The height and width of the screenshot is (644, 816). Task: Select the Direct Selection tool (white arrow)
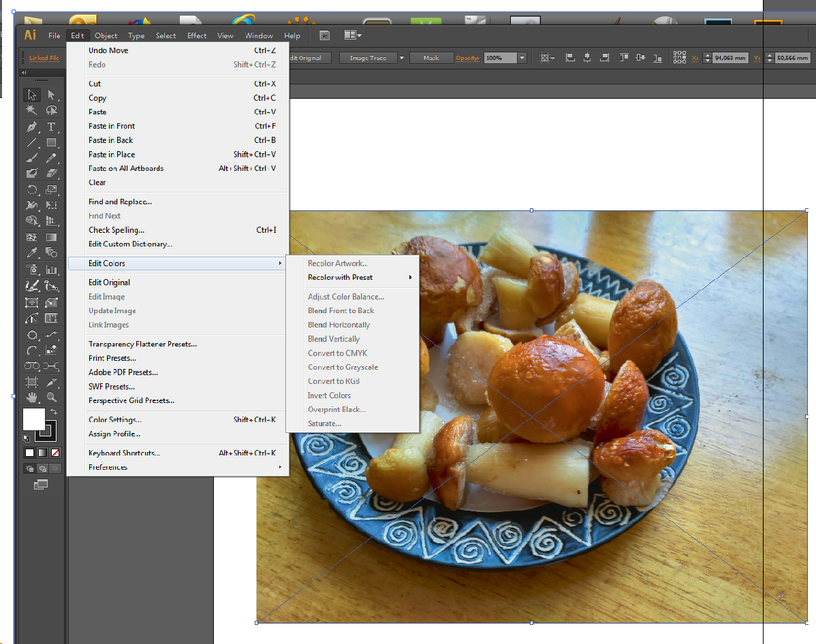pos(51,95)
